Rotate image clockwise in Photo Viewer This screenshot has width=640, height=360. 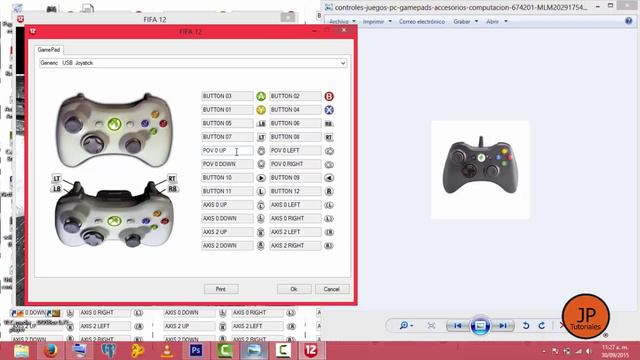click(542, 325)
